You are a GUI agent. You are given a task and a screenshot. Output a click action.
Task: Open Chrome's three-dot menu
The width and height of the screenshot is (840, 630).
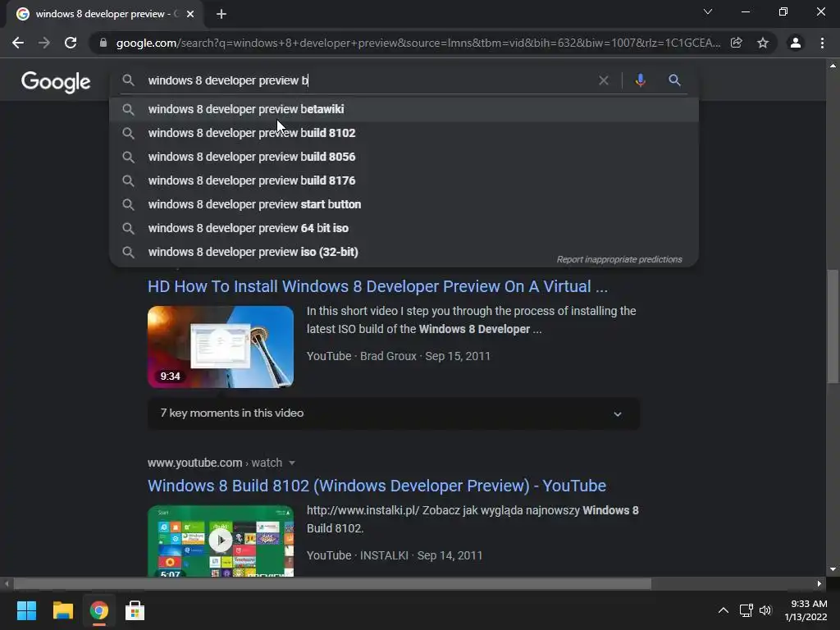(x=822, y=43)
